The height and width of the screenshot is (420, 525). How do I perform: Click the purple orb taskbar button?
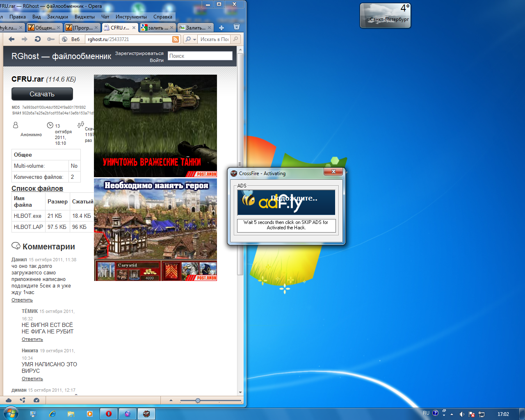pos(128,414)
